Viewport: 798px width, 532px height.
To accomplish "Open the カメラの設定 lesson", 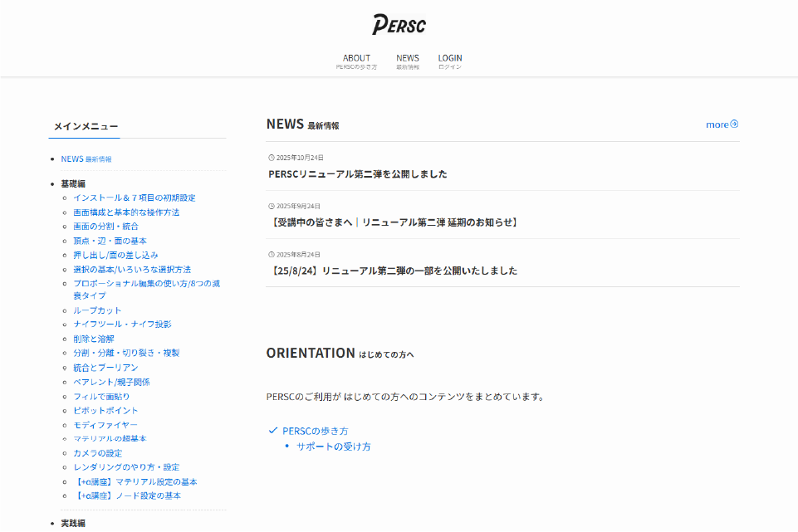I will tap(97, 453).
